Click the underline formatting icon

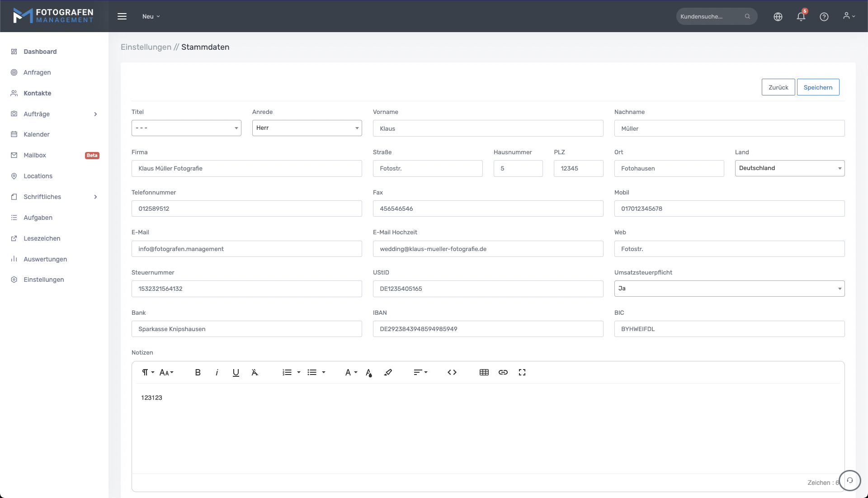pyautogui.click(x=236, y=372)
